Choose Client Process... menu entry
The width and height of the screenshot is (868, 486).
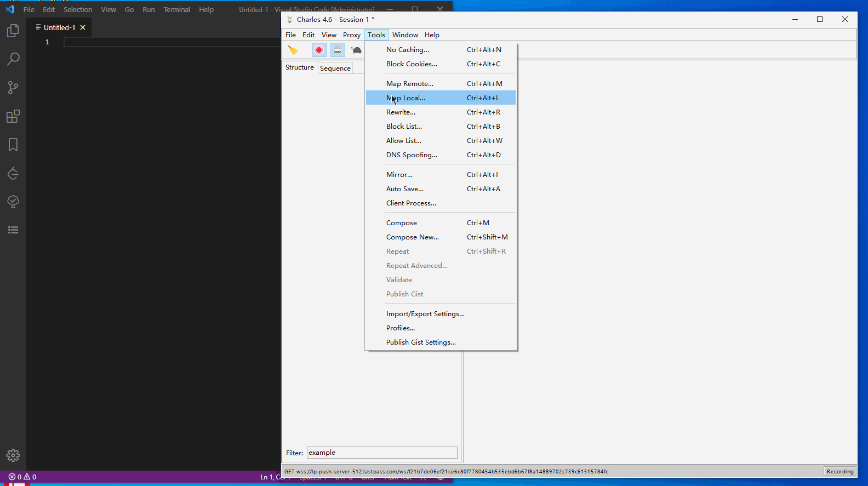pyautogui.click(x=441, y=203)
